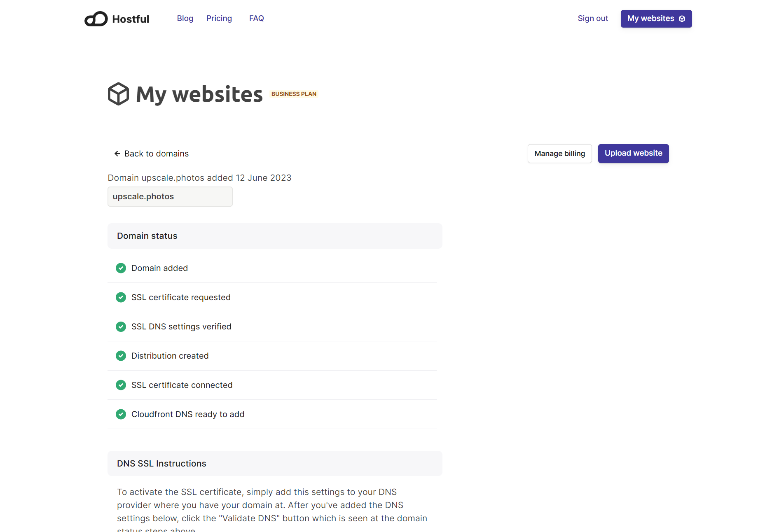The width and height of the screenshot is (758, 532).
Task: Click 'Cloudfront DNS ready to add' text
Action: coord(188,414)
